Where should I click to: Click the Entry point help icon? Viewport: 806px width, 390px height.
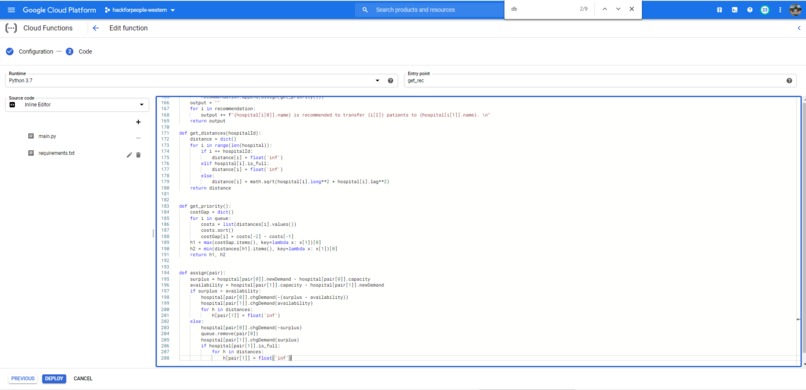coord(789,81)
